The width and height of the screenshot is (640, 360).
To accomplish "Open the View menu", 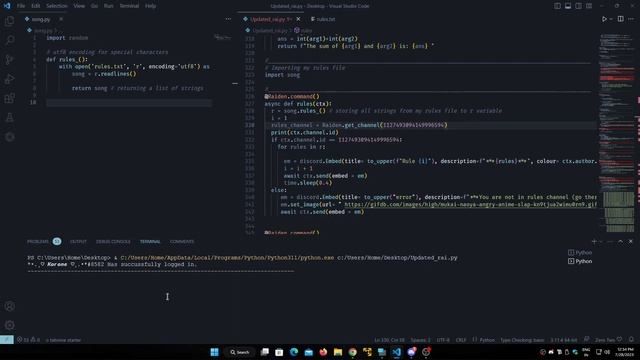I will coord(79,6).
